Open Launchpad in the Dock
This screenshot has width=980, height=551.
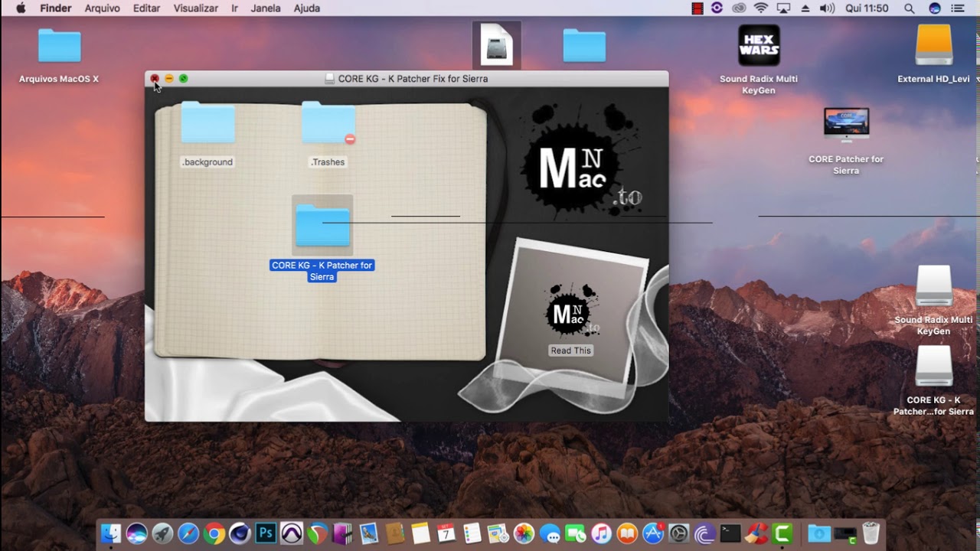pos(162,533)
